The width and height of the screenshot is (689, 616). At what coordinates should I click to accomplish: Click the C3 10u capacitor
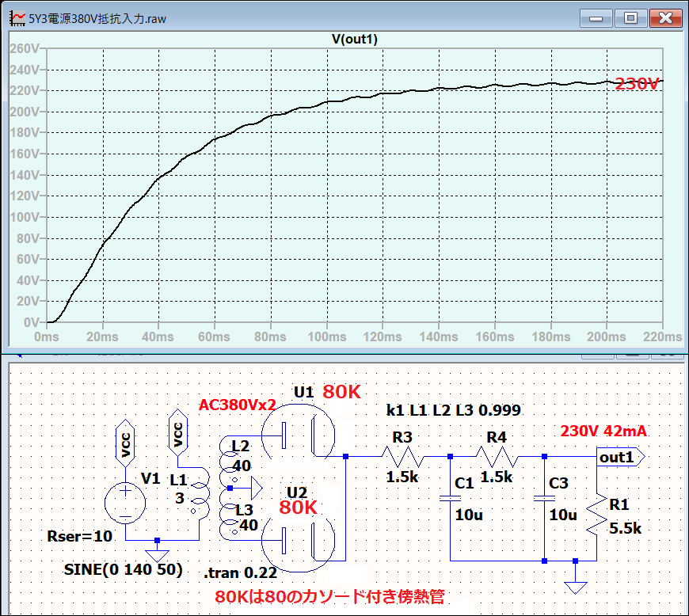tap(544, 498)
